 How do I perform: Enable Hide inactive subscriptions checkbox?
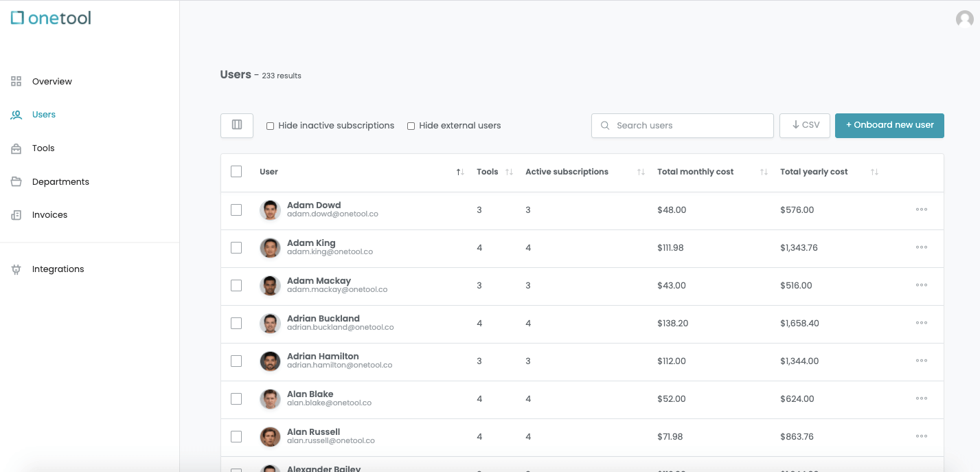271,126
